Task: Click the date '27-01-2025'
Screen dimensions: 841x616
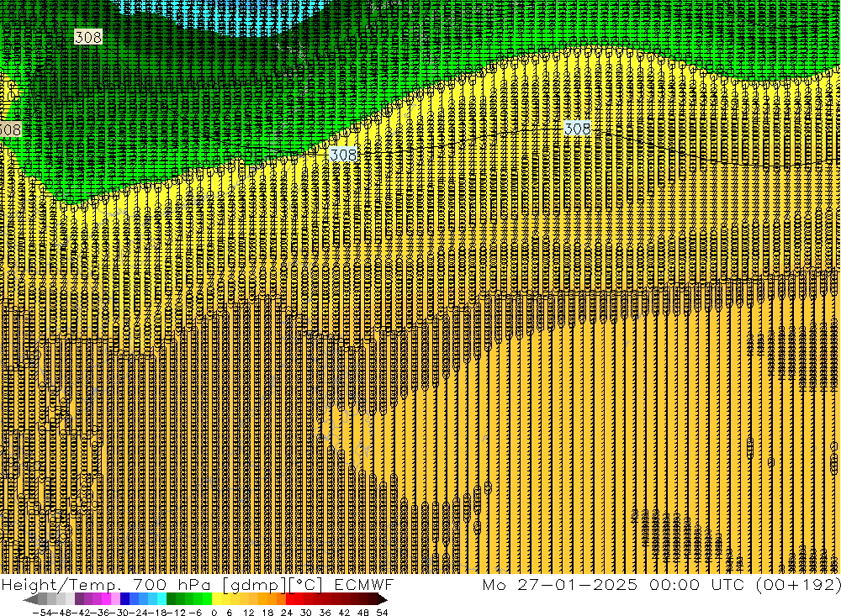Action: click(578, 585)
